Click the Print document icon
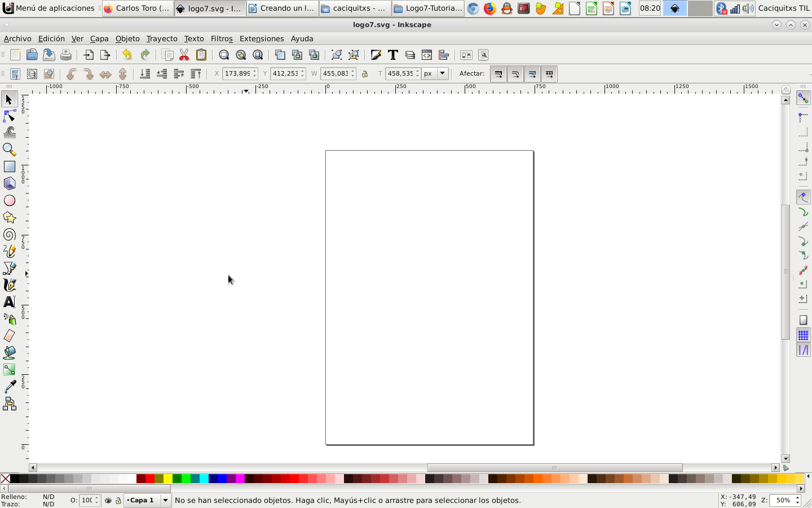 pos(66,55)
